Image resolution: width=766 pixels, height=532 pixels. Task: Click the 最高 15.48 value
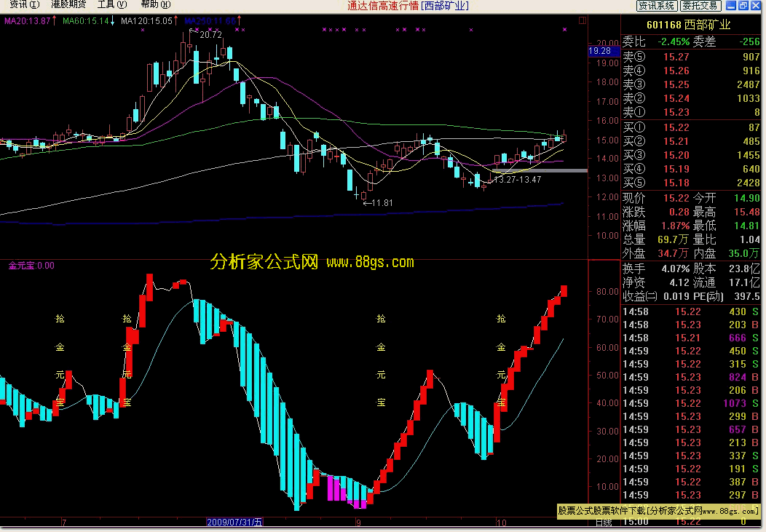point(747,212)
